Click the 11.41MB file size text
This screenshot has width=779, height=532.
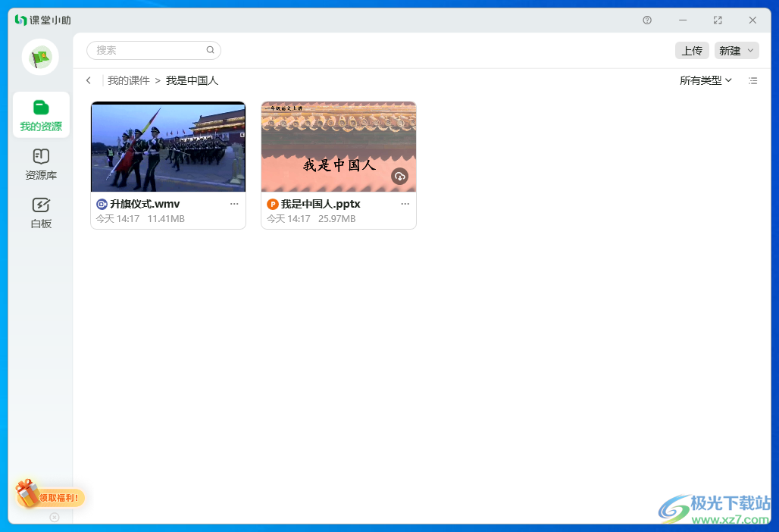166,218
